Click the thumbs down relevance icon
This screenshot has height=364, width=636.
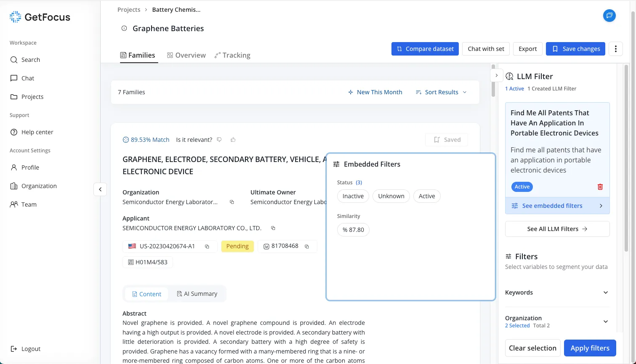219,140
